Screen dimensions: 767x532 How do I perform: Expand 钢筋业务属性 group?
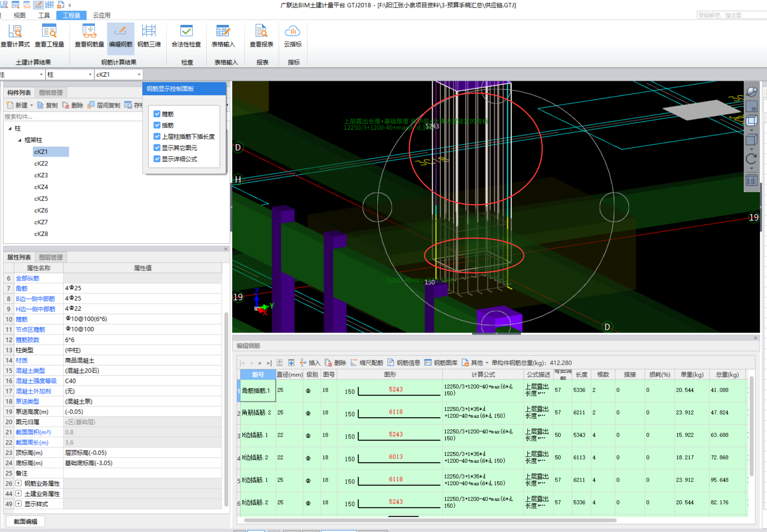click(x=18, y=483)
